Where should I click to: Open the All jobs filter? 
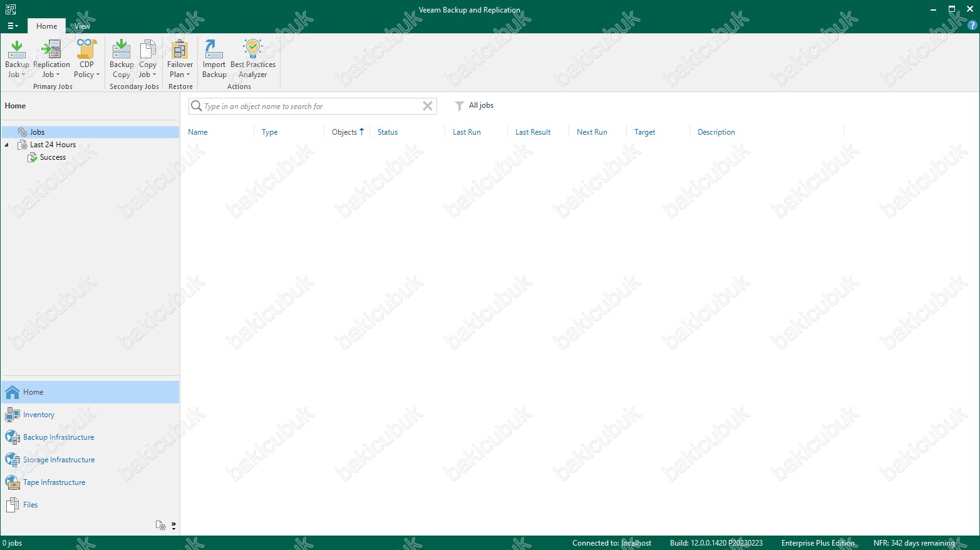click(x=481, y=105)
